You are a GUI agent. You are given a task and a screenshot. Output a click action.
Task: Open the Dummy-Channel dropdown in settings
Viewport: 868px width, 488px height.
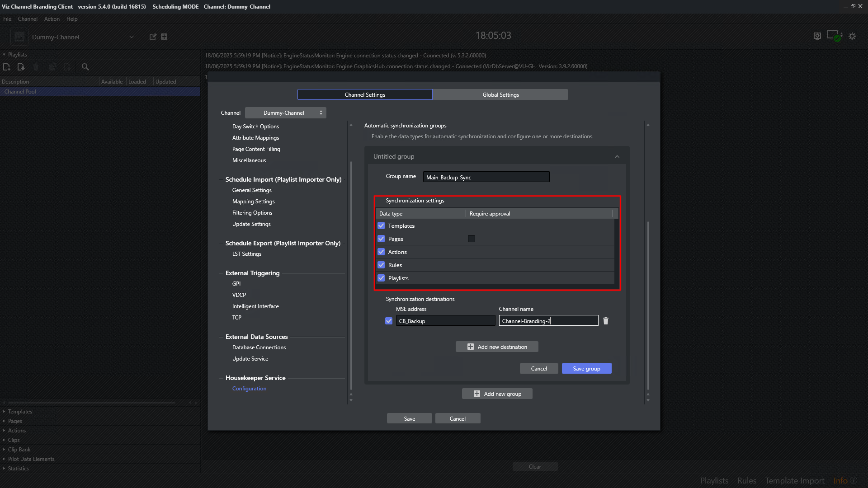click(x=286, y=113)
